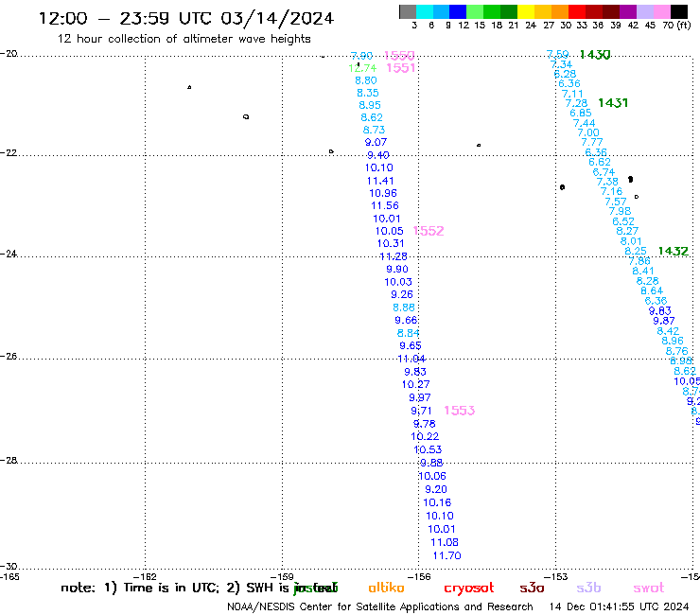Click the wave height value 11.08
Image resolution: width=700 pixels, height=615 pixels.
click(x=445, y=542)
